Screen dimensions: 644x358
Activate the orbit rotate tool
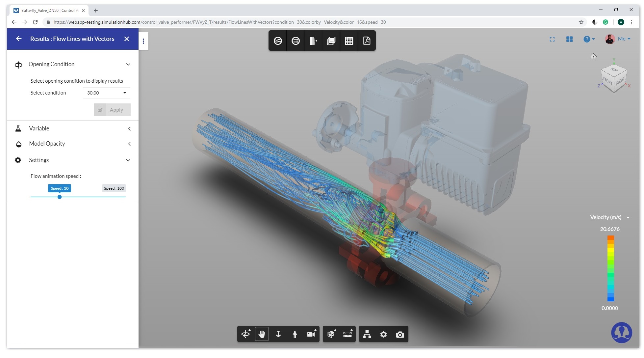point(245,334)
